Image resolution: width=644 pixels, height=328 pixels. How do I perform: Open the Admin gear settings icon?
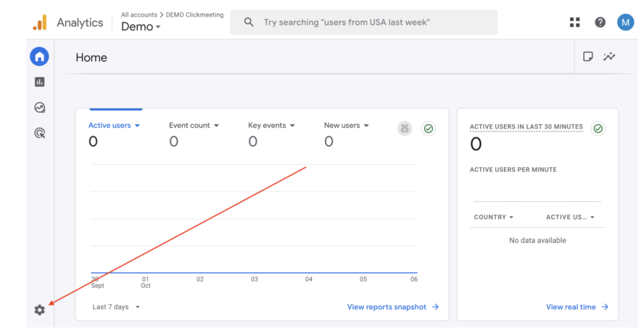coord(40,310)
